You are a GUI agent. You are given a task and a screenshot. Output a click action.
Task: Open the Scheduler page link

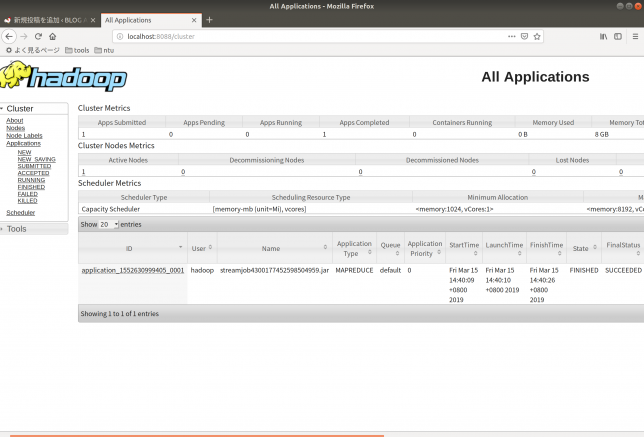pos(20,213)
